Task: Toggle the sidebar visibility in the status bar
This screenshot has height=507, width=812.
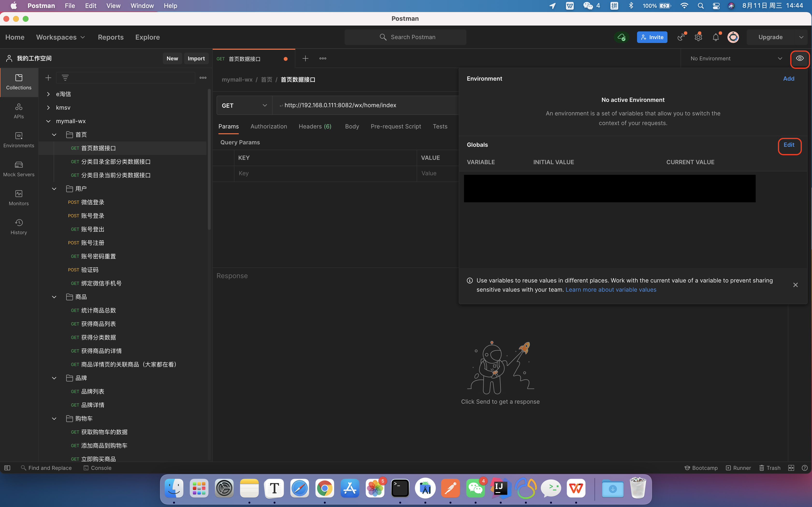Action: [x=7, y=468]
